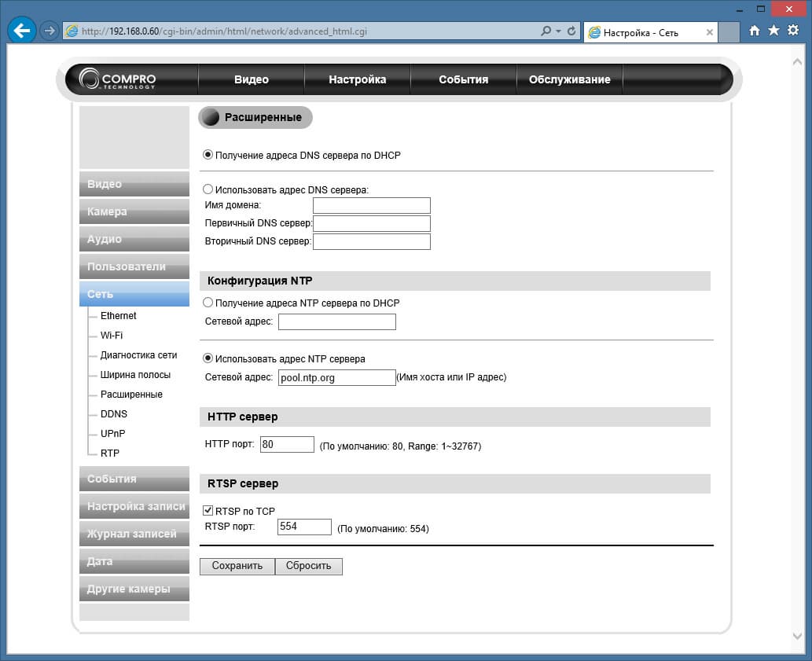Click the 'Имя домена' input field

tap(371, 205)
